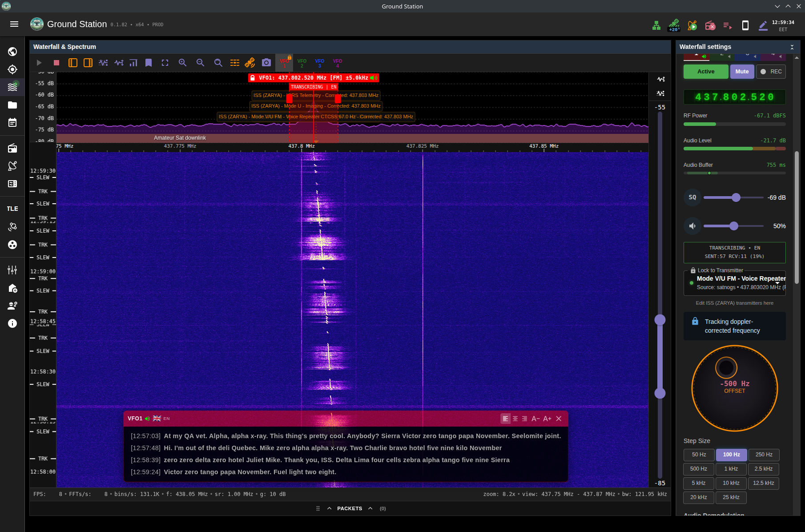Select the bookmark icon in the waterfall toolbar
805x532 pixels.
pos(149,62)
